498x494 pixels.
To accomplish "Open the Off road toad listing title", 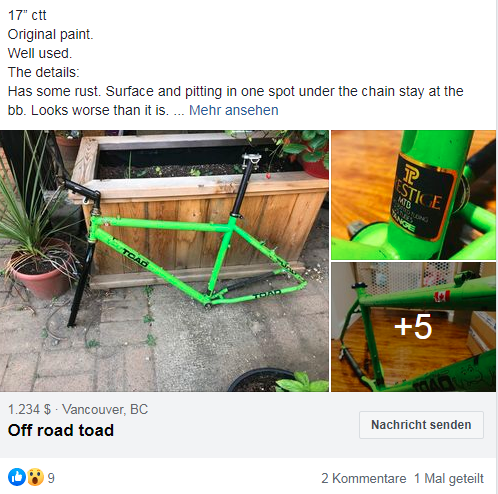I will pyautogui.click(x=61, y=430).
